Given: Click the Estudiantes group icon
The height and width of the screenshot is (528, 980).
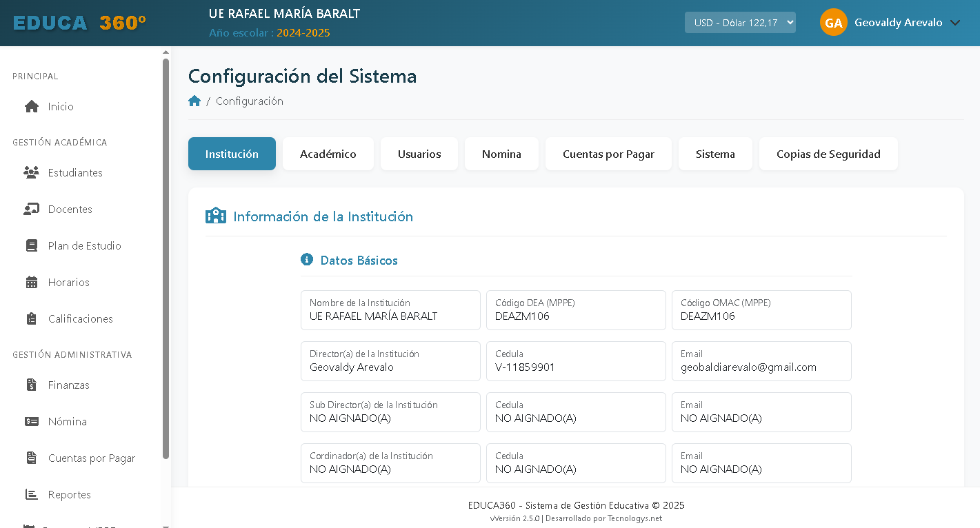Looking at the screenshot, I should (32, 173).
